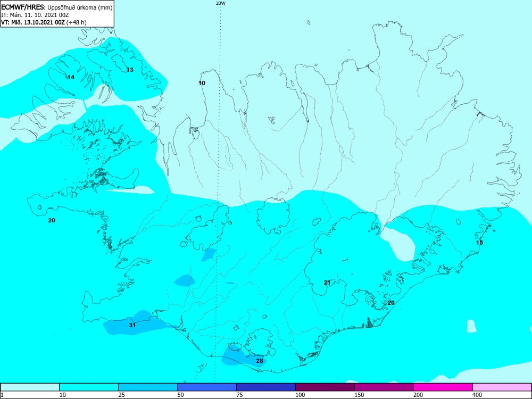Click the legend label 400
The height and width of the screenshot is (399, 532).
[477, 395]
